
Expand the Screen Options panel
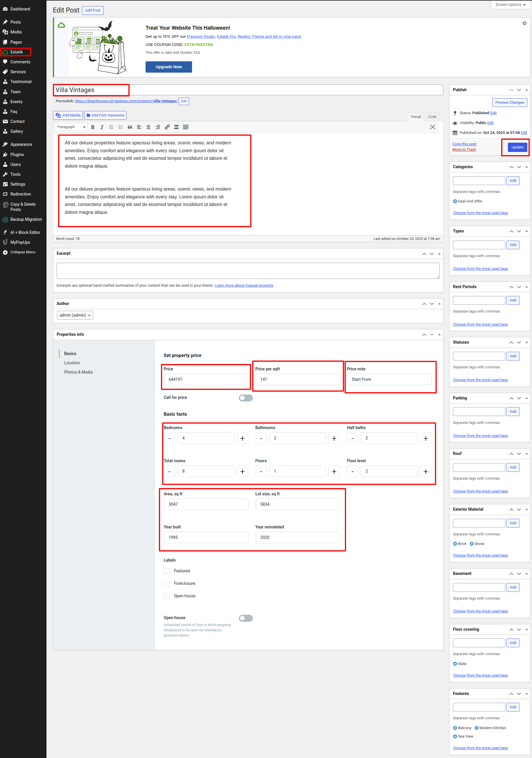pyautogui.click(x=510, y=5)
